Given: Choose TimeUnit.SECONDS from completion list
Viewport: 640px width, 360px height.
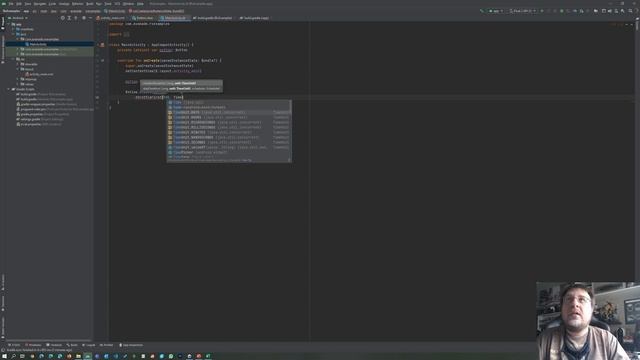Looking at the screenshot, I should click(229, 142).
